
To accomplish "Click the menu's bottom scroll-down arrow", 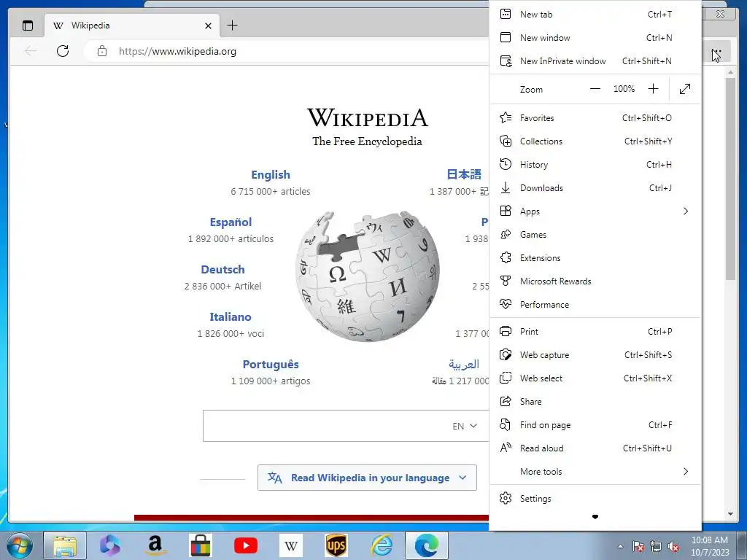I will [595, 517].
